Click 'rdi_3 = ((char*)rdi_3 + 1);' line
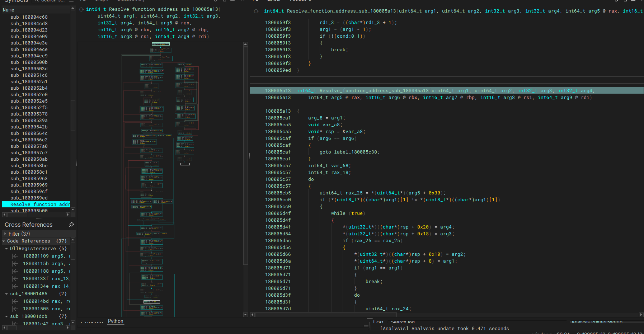The width and height of the screenshot is (644, 334). coord(358,23)
